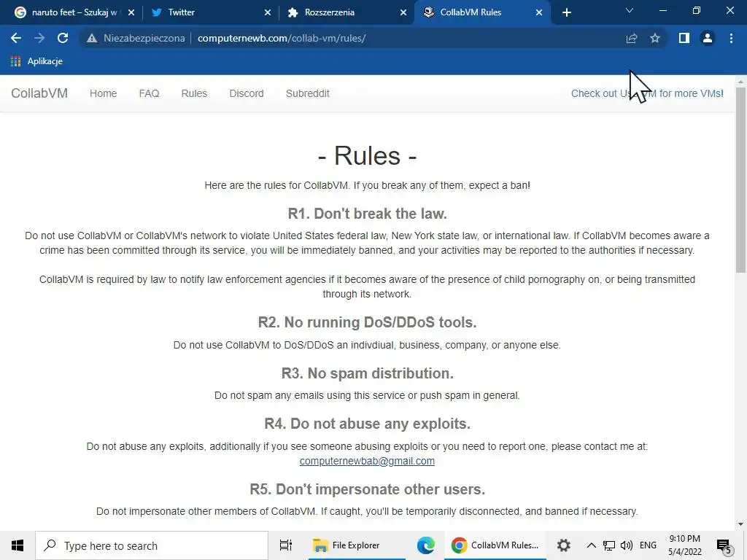Open a new browser tab
This screenshot has width=747, height=560.
coord(566,12)
